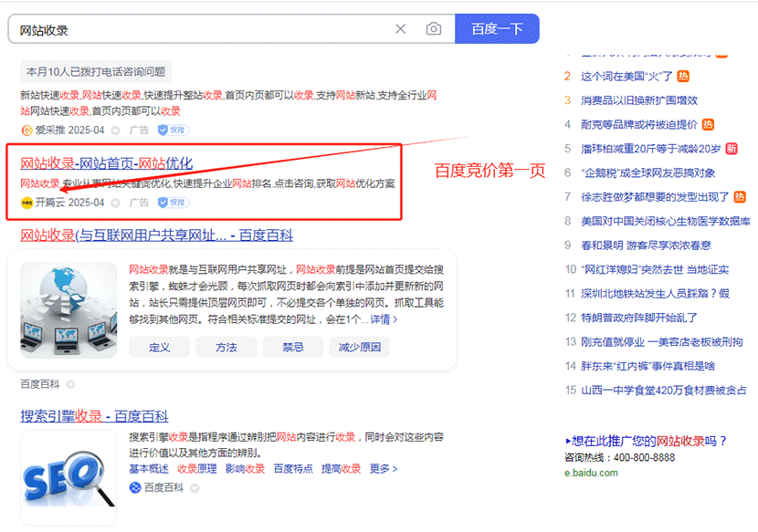This screenshot has height=532, width=758.
Task: Open hot topic 耐克等品牌或将被迫提价
Action: (638, 124)
